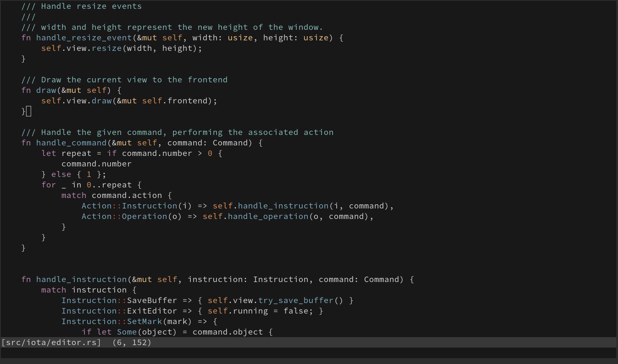Click the line "} else { 1 };"
Screen dimensions: 618x364
(x=74, y=174)
